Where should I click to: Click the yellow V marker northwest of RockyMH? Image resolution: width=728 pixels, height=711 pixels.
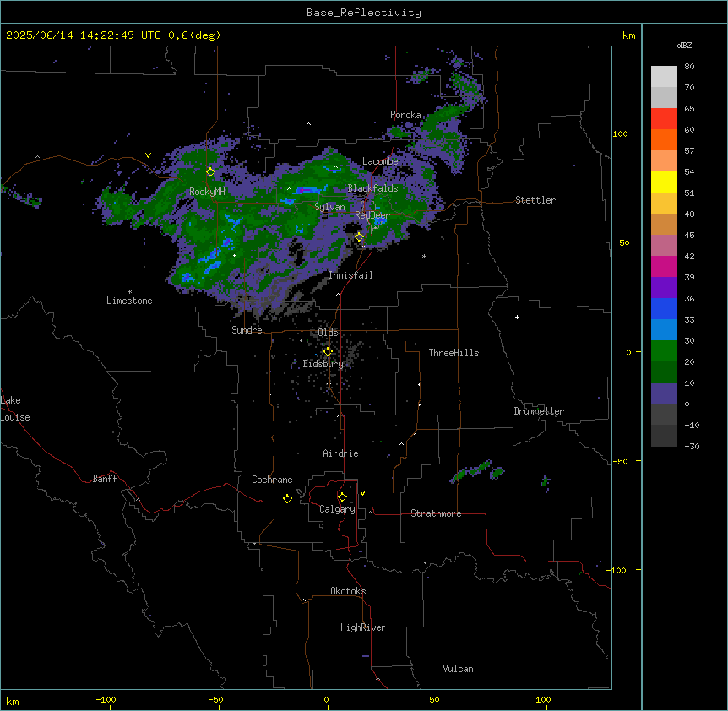pyautogui.click(x=148, y=155)
